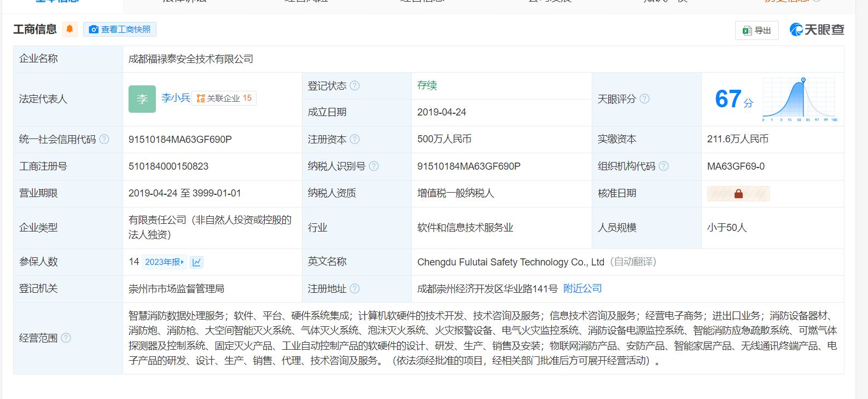
Task: Click help icon beside 组织机构代码
Action: (664, 166)
